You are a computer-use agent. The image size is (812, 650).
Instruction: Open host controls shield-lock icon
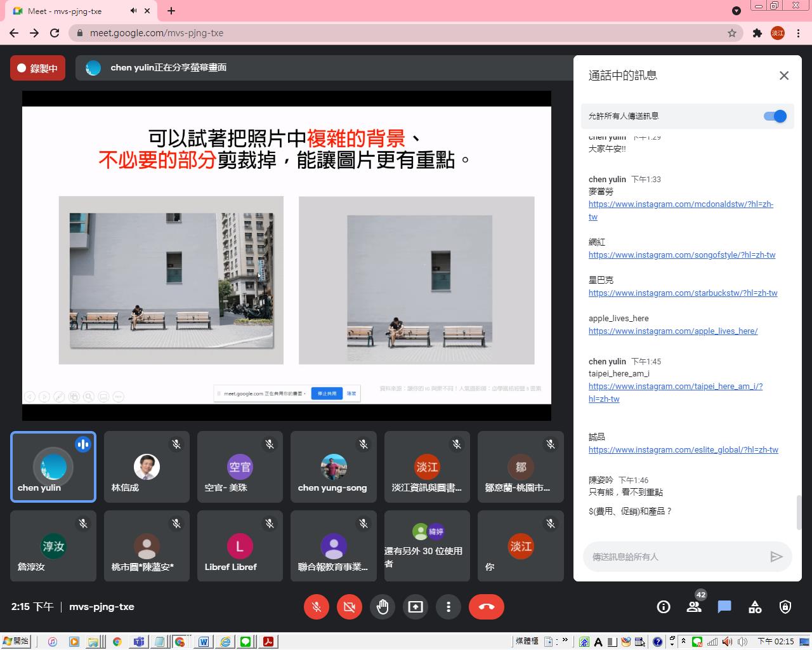coord(785,607)
